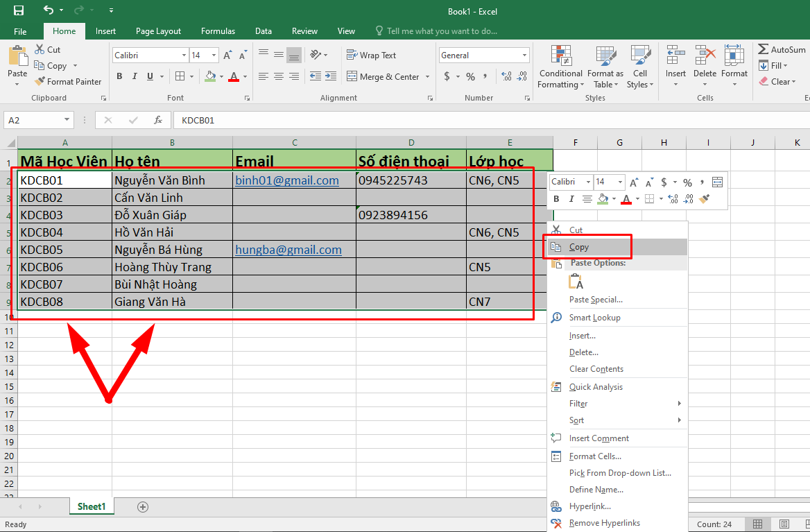This screenshot has height=532, width=810.
Task: Apply the ribbon Fill Color yellow bucket
Action: pos(210,76)
